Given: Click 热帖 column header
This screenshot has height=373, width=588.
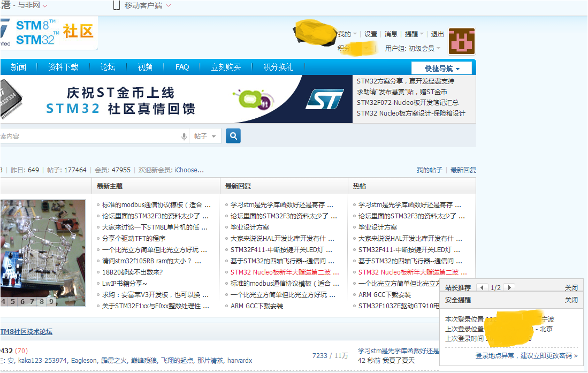Looking at the screenshot, I should [359, 186].
